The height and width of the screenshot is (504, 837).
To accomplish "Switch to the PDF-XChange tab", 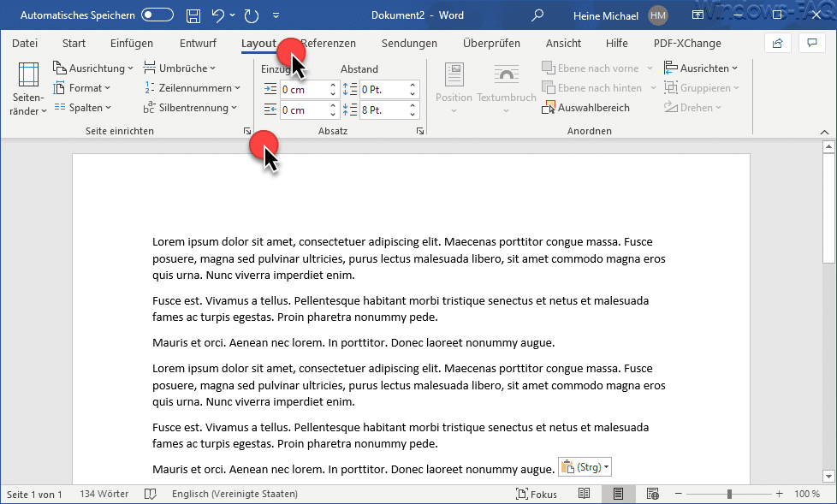I will pyautogui.click(x=687, y=44).
